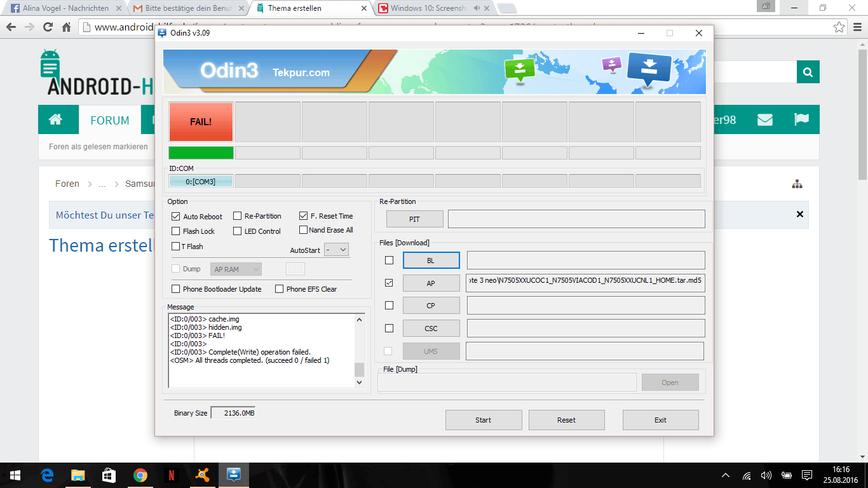
Task: Open Netflix from the taskbar
Action: click(x=171, y=475)
